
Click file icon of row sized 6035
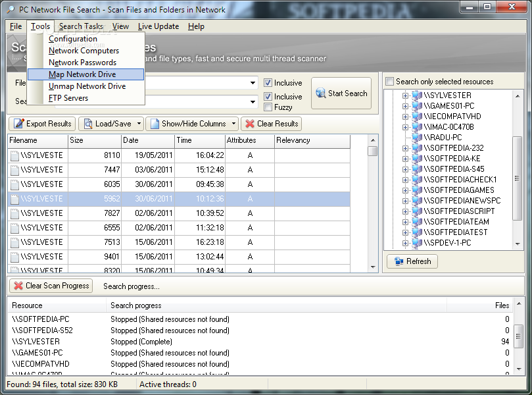(14, 184)
